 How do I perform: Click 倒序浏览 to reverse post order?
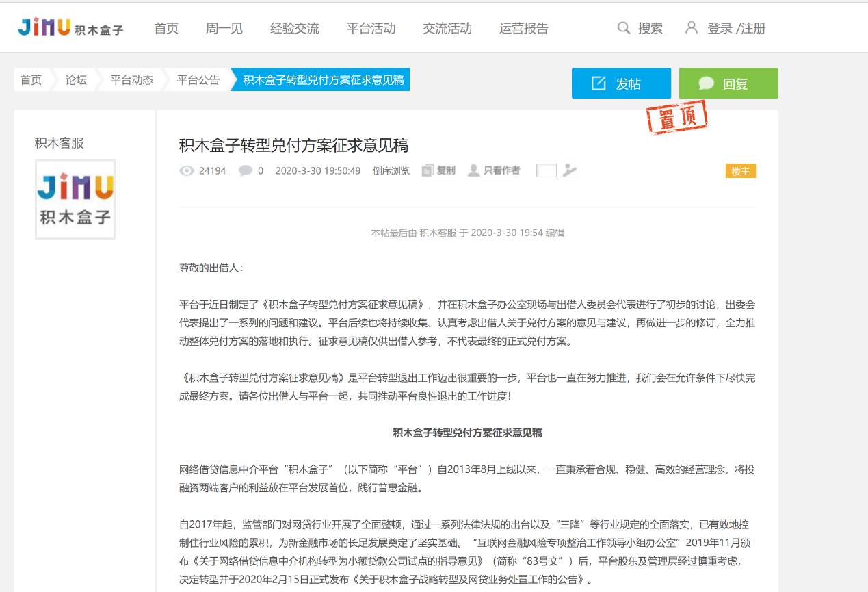391,171
